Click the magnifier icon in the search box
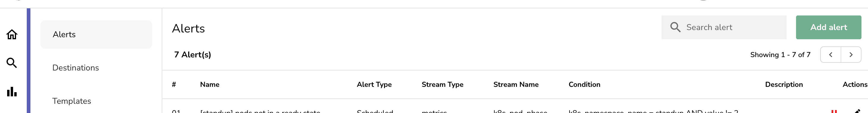The width and height of the screenshot is (868, 113). (675, 27)
